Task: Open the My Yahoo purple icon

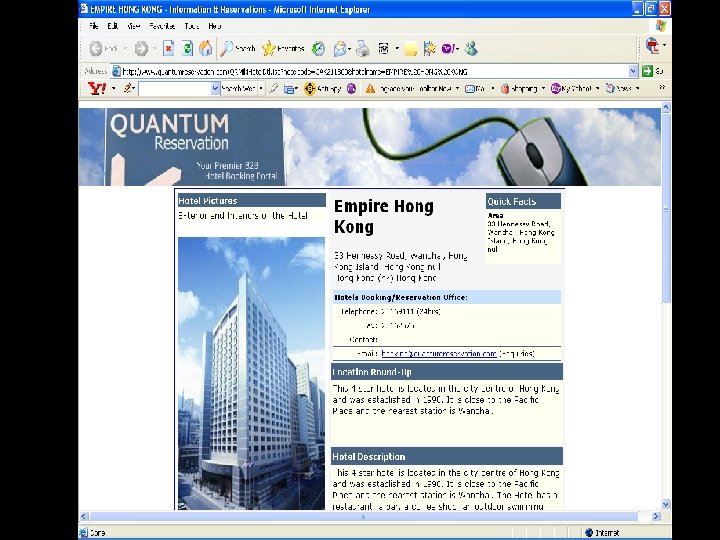Action: coord(556,89)
